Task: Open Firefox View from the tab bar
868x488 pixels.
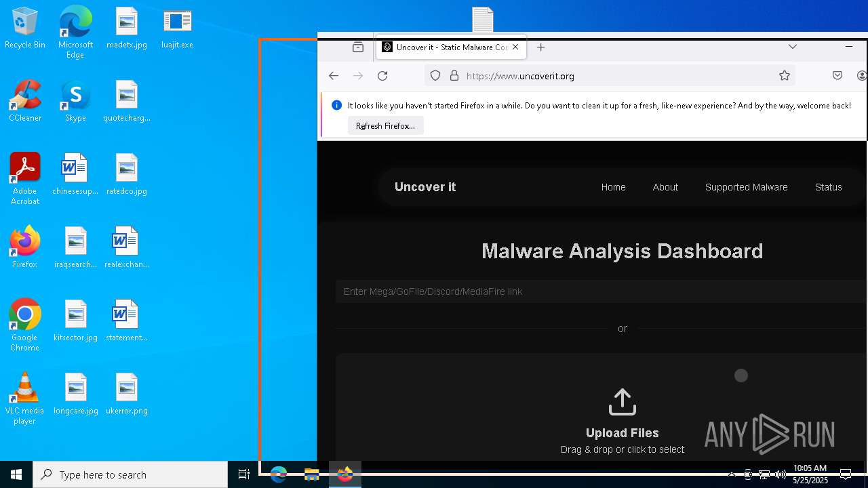Action: (x=358, y=47)
